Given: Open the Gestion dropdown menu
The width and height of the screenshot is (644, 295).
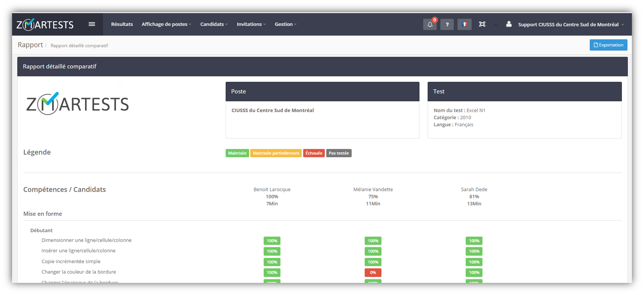Looking at the screenshot, I should click(x=285, y=24).
